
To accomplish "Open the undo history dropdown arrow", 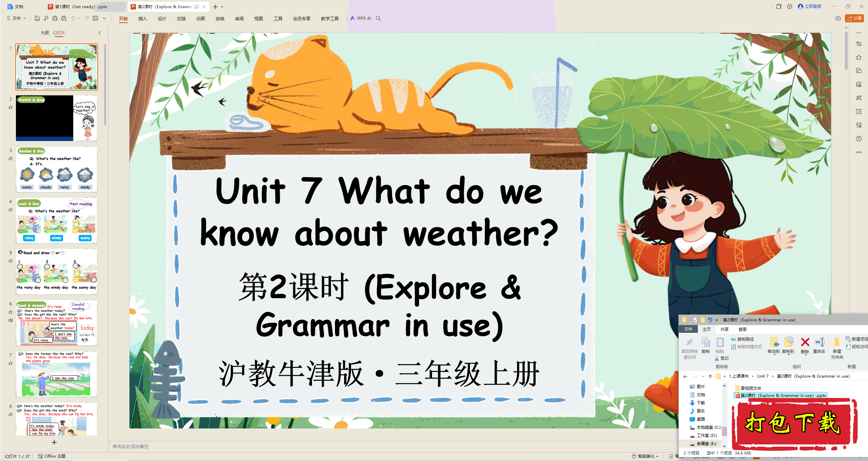I will tap(79, 18).
